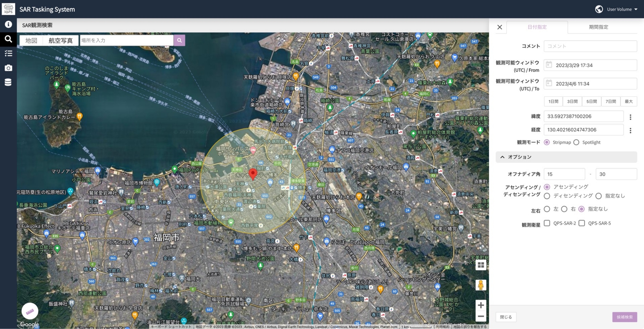Click the 福岡PayPayドーム map marker
Screen dimensions: 644x329
[175, 169]
